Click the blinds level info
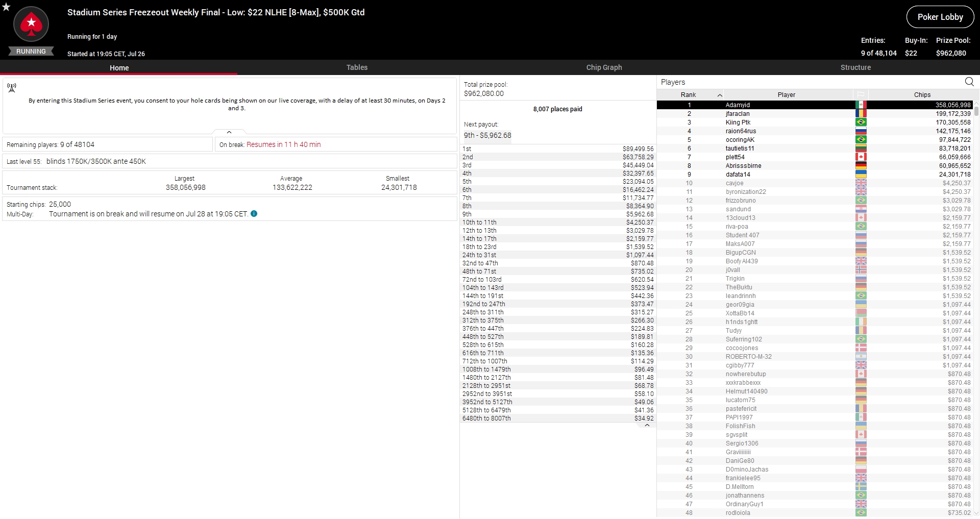Image resolution: width=980 pixels, height=519 pixels. (96, 161)
